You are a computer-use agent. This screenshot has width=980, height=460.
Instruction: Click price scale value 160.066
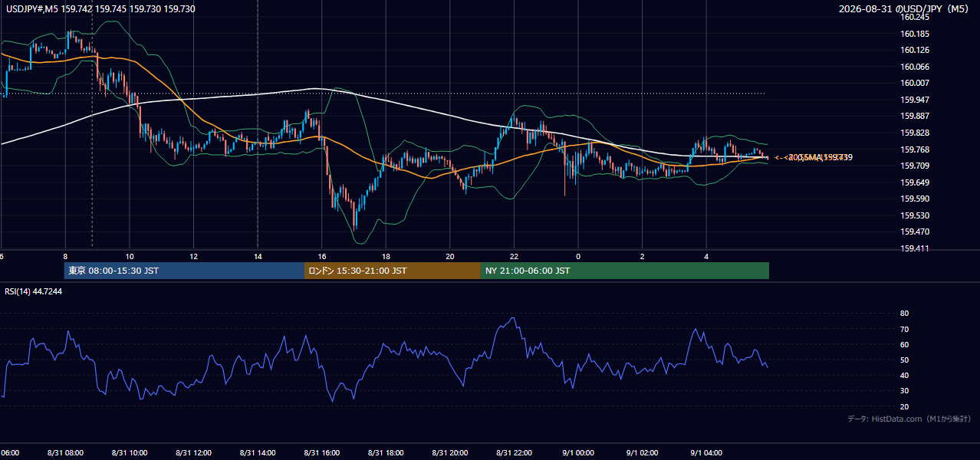[916, 67]
